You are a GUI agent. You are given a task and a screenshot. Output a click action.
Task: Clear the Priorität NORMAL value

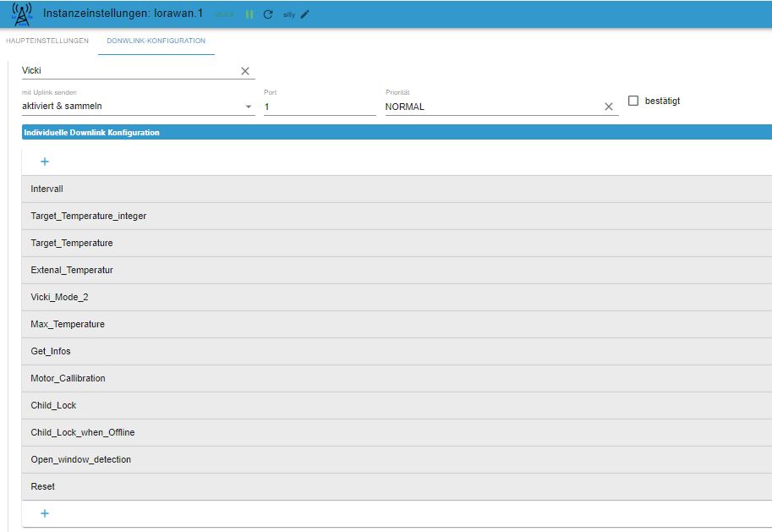click(609, 107)
